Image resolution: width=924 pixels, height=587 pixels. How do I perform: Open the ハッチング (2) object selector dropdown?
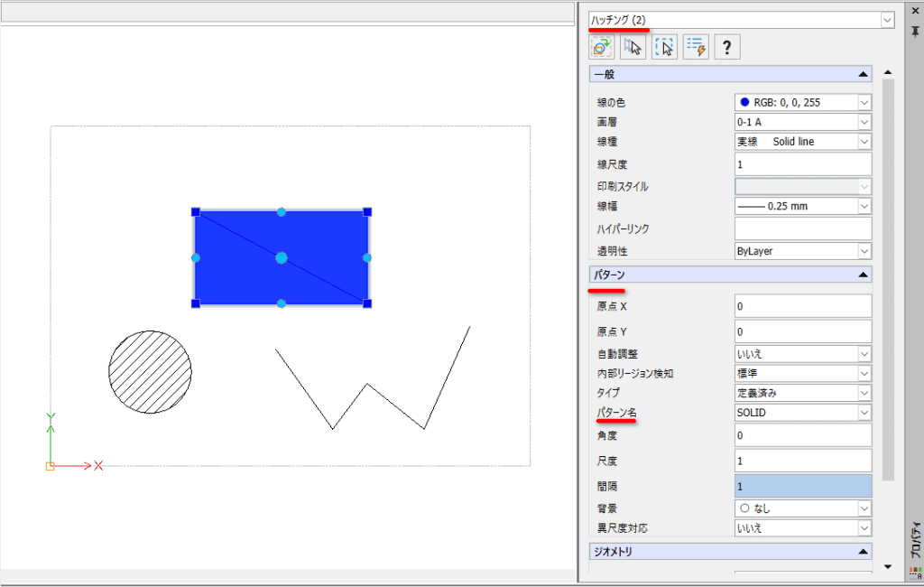pos(888,20)
